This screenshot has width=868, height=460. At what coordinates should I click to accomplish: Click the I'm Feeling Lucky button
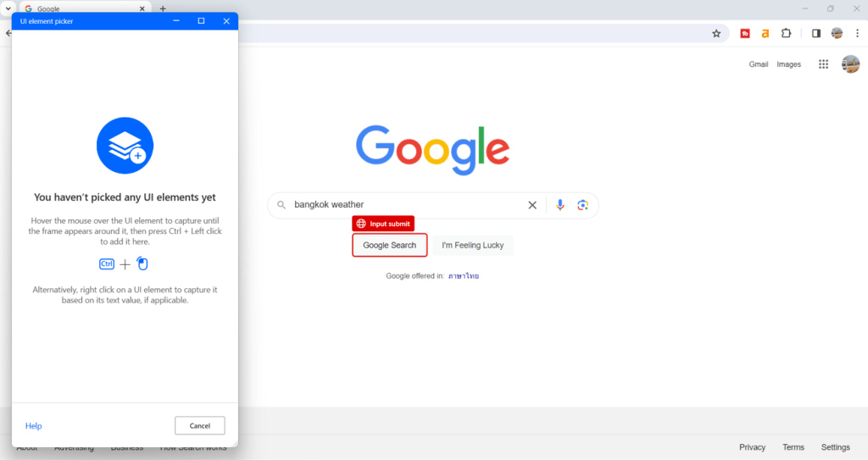pos(473,245)
